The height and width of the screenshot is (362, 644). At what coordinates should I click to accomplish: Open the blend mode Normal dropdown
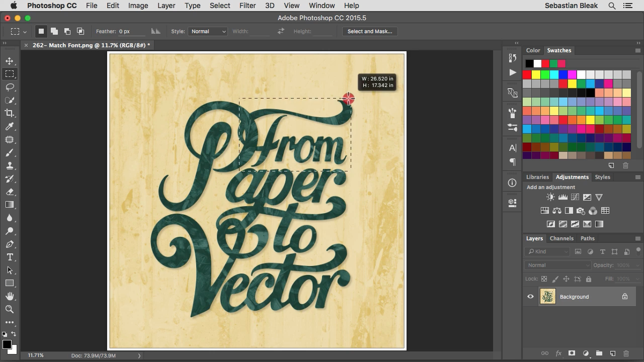557,265
